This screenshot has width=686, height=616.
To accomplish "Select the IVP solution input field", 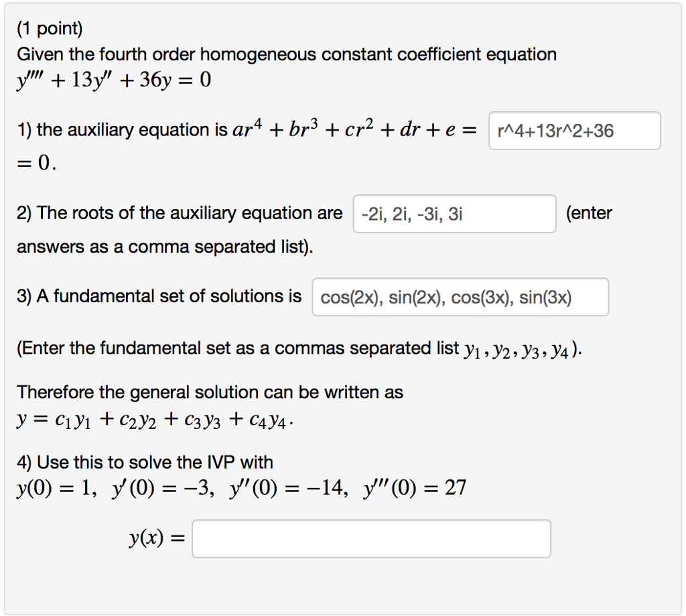I will pyautogui.click(x=370, y=538).
